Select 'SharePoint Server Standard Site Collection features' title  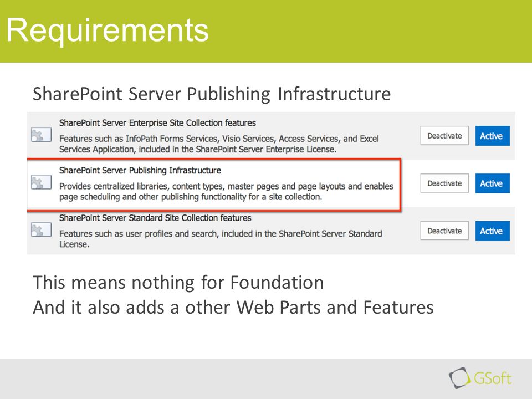click(155, 218)
